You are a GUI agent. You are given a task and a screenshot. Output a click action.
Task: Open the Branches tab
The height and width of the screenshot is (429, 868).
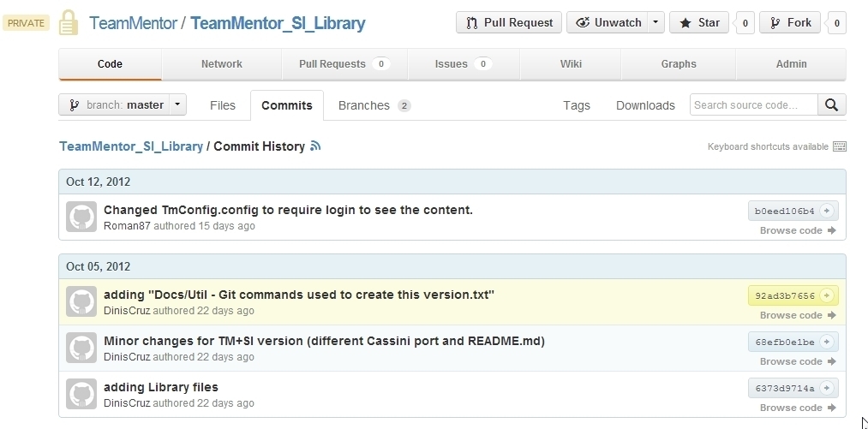(374, 105)
